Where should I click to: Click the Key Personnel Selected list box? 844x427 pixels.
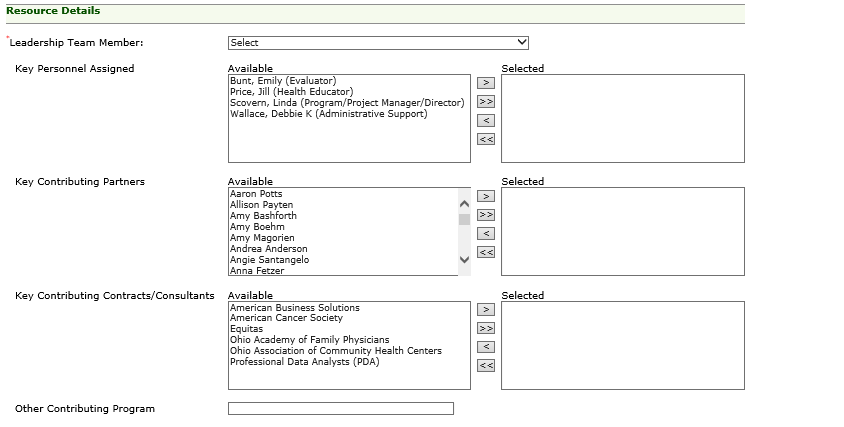[623, 118]
